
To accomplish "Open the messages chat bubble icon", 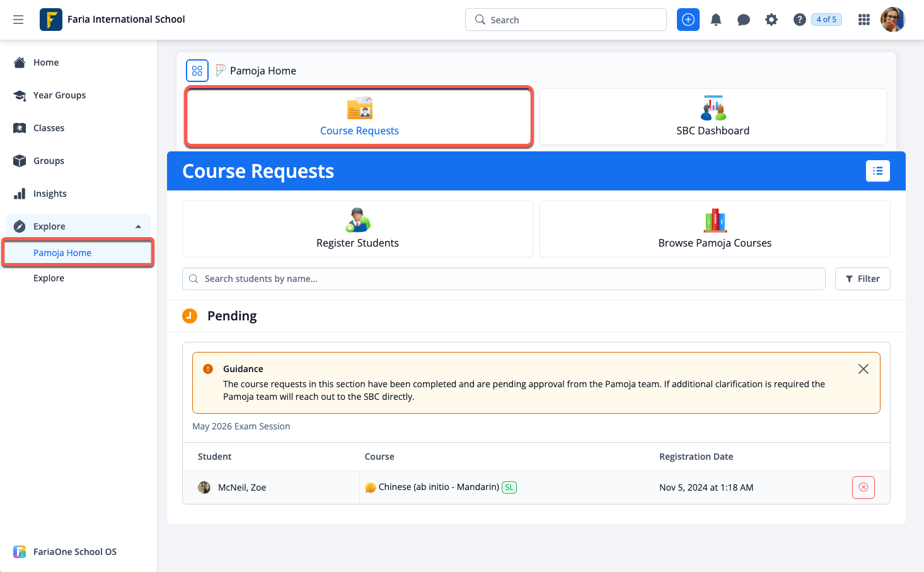I will (x=743, y=20).
